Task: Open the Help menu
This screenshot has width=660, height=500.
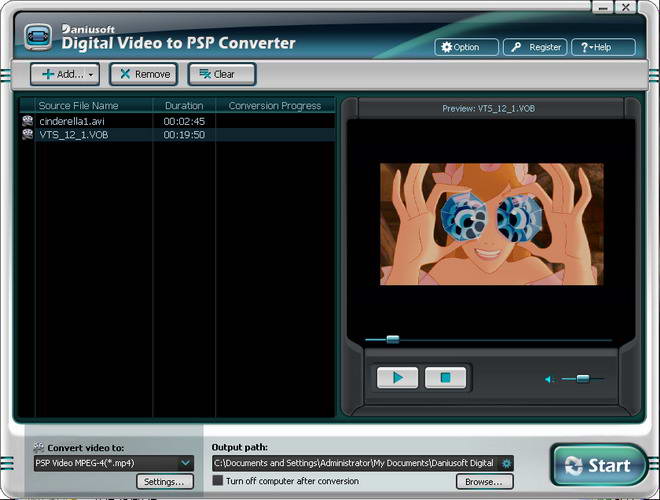Action: coord(603,47)
